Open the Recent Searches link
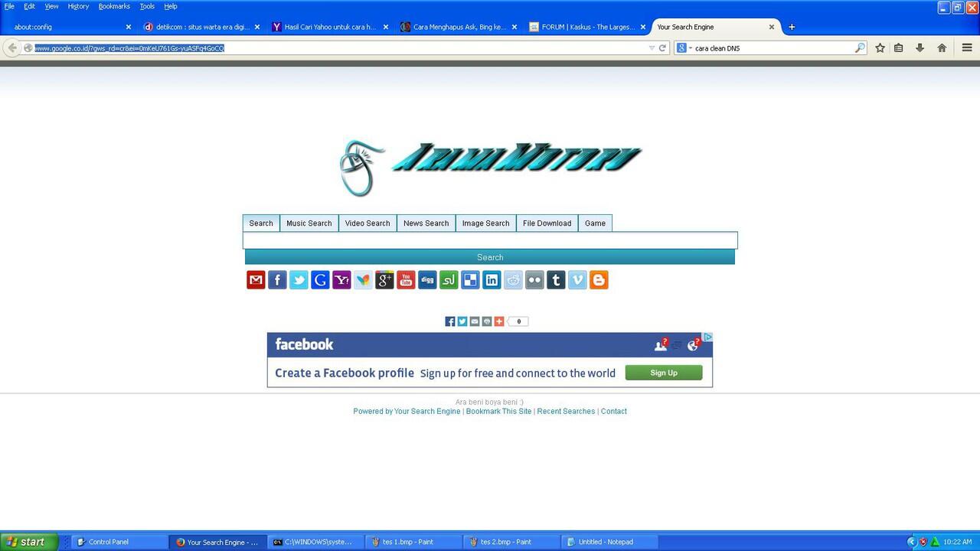The image size is (980, 551). (x=566, y=412)
